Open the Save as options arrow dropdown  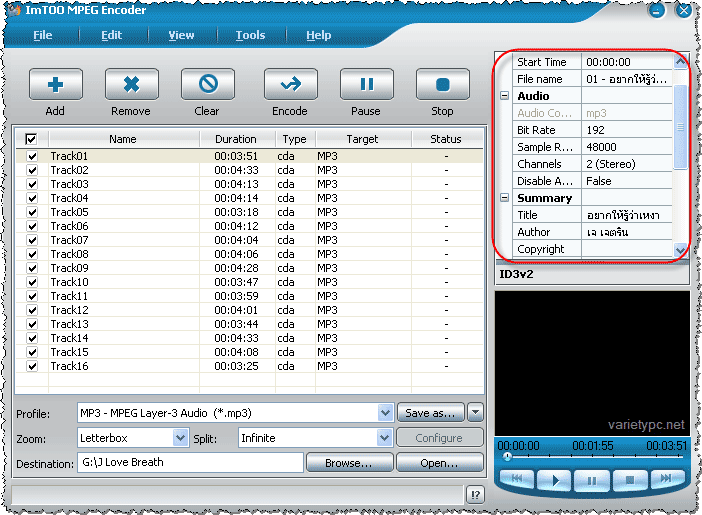coord(475,412)
